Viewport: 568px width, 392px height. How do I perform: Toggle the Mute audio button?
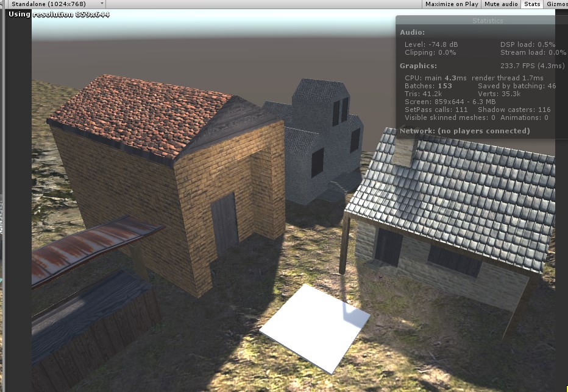tap(500, 4)
